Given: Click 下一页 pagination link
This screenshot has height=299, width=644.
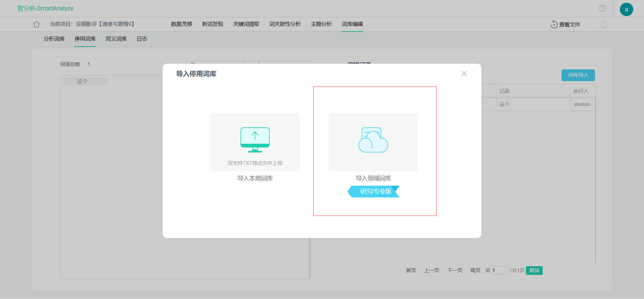Looking at the screenshot, I should click(455, 271).
